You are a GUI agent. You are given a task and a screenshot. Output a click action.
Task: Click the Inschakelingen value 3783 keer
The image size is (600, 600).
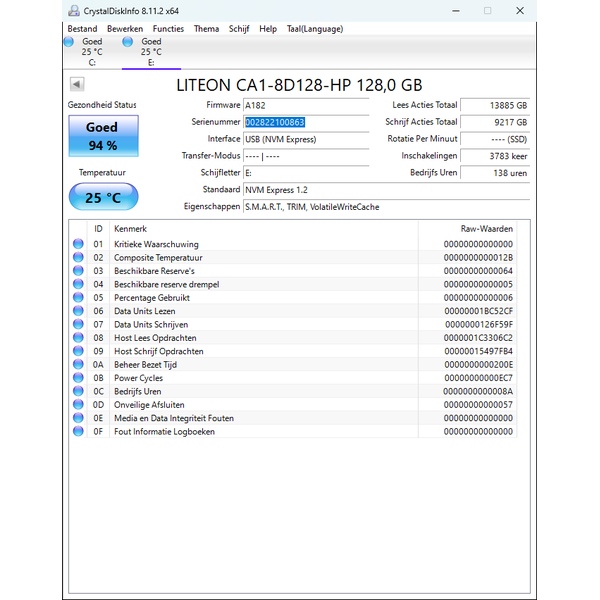coord(495,156)
